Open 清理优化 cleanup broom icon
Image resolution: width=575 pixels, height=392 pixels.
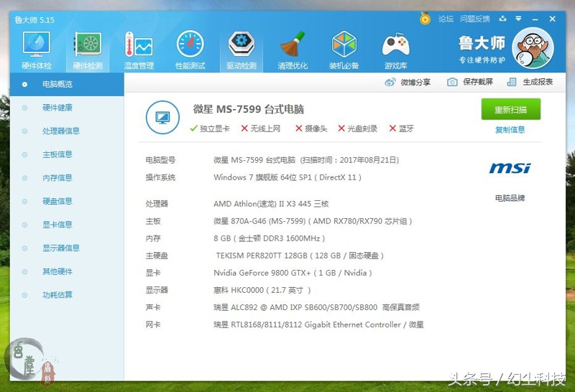coord(293,50)
